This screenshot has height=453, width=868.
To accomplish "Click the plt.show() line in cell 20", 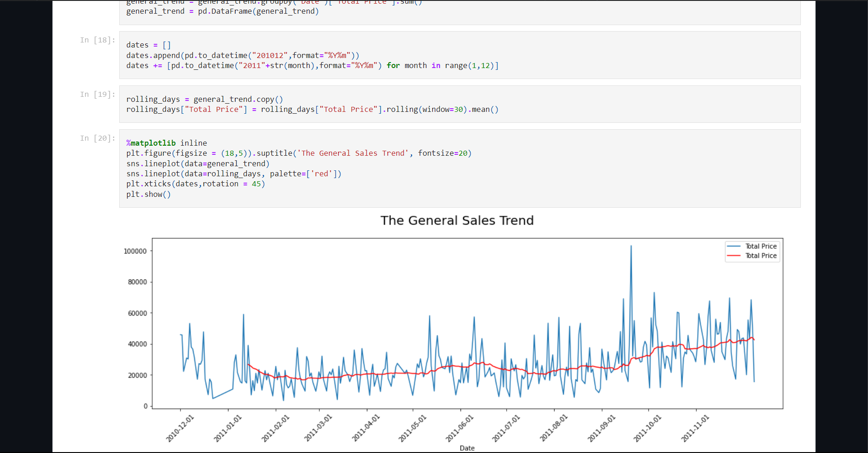I will (x=148, y=195).
